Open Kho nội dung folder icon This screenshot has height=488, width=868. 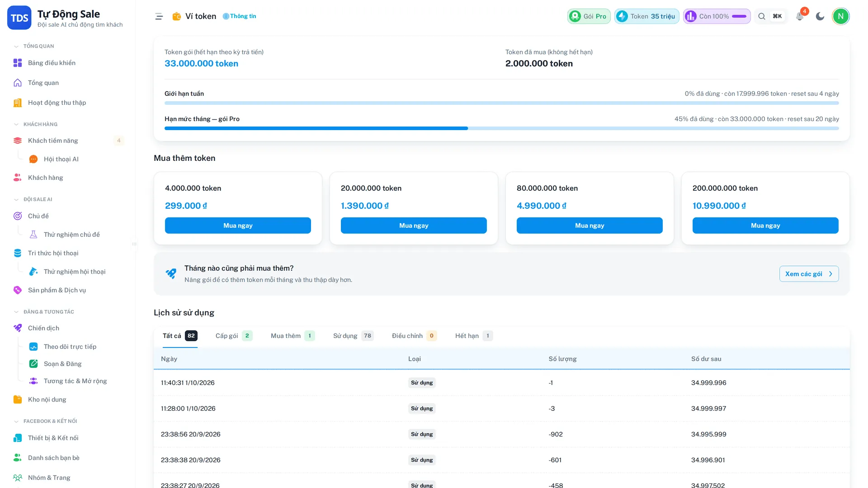click(x=18, y=399)
